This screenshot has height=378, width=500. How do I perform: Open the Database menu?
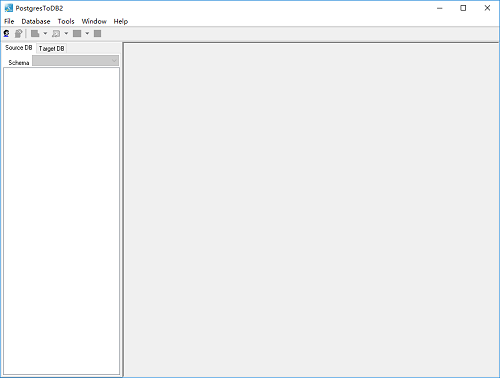tap(36, 21)
